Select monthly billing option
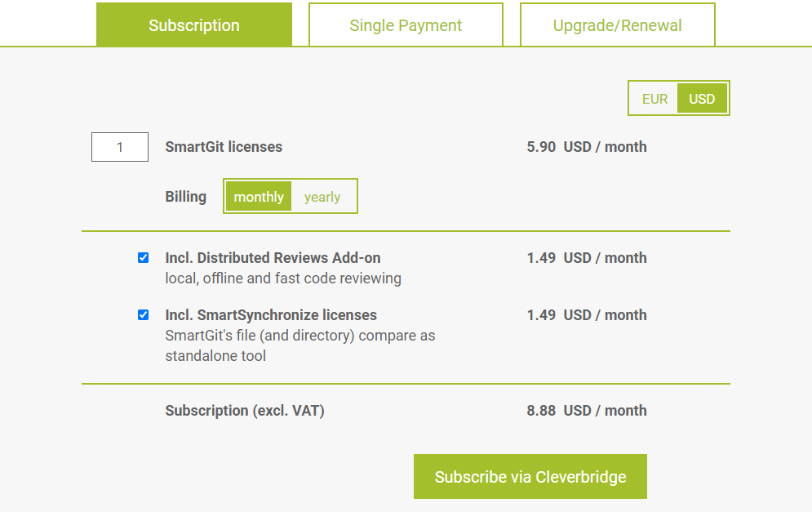Screen dimensions: 812x512 click(259, 197)
